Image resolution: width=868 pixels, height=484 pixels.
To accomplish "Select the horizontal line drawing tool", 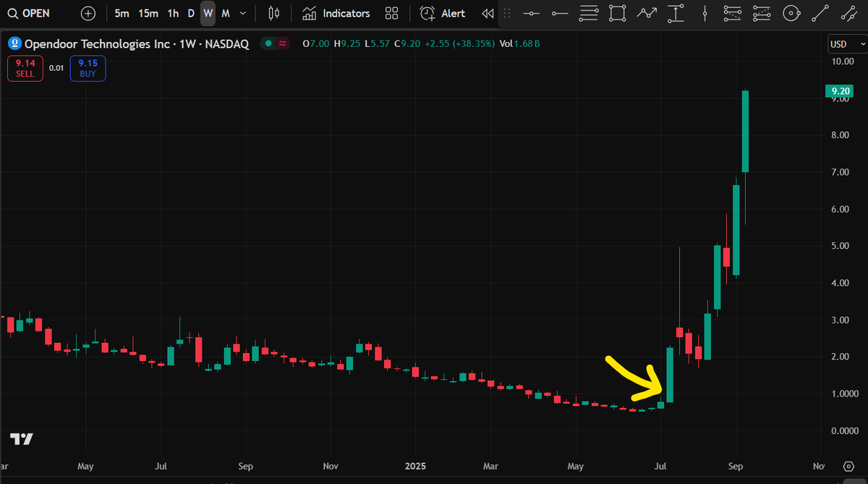I will (x=532, y=13).
